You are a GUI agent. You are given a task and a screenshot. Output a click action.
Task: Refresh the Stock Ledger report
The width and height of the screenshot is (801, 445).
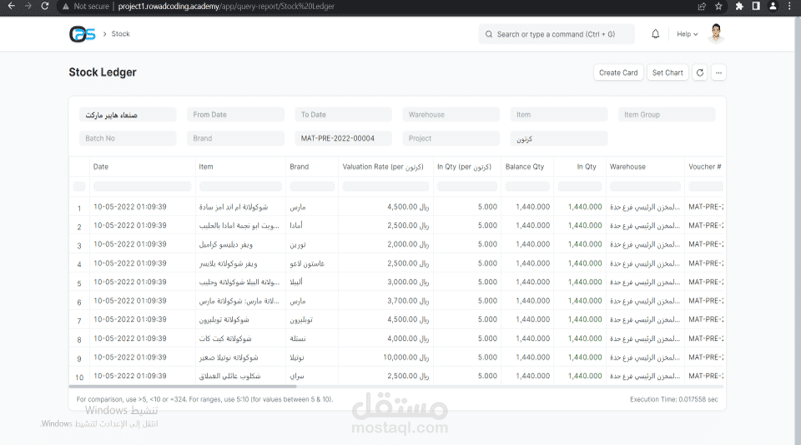pos(700,73)
